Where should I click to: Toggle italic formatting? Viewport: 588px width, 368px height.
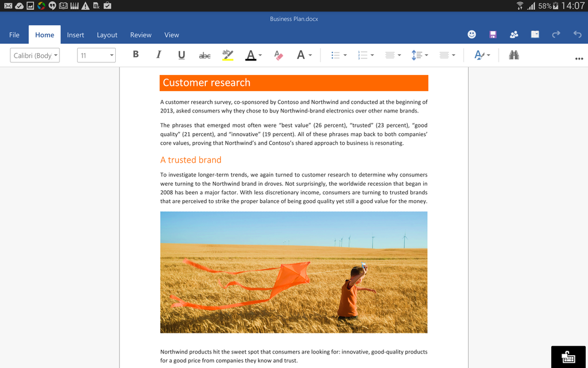(159, 54)
